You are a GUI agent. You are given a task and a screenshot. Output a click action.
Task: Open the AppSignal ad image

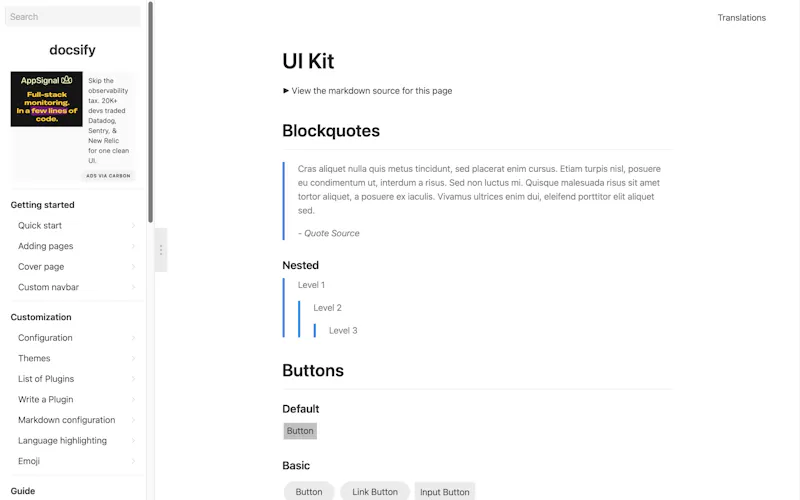tap(46, 99)
